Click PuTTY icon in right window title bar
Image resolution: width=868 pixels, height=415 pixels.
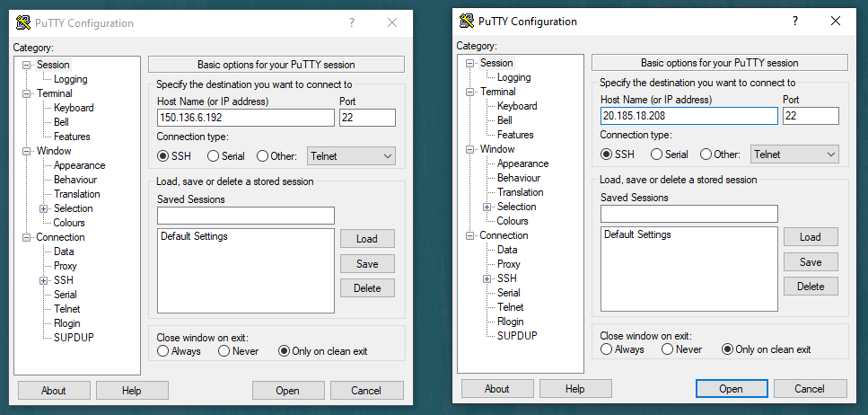[x=467, y=21]
